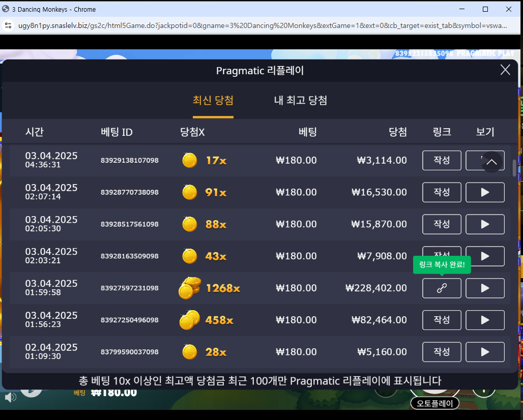Create link for the 28x win
This screenshot has width=523, height=420.
point(442,352)
